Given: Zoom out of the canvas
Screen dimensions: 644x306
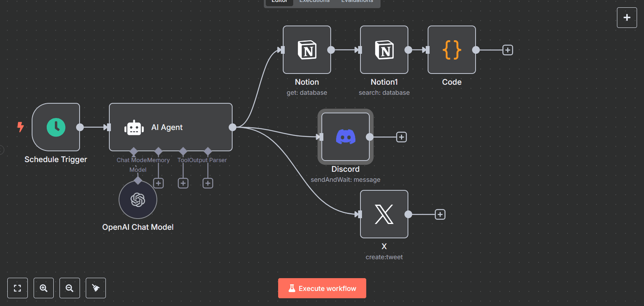Looking at the screenshot, I should [x=70, y=288].
